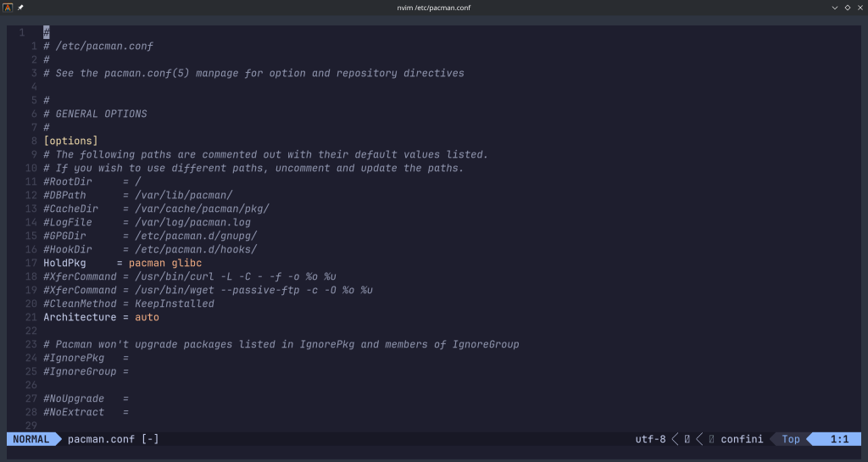Toggle the pin window icon
The height and width of the screenshot is (462, 868).
[x=20, y=8]
